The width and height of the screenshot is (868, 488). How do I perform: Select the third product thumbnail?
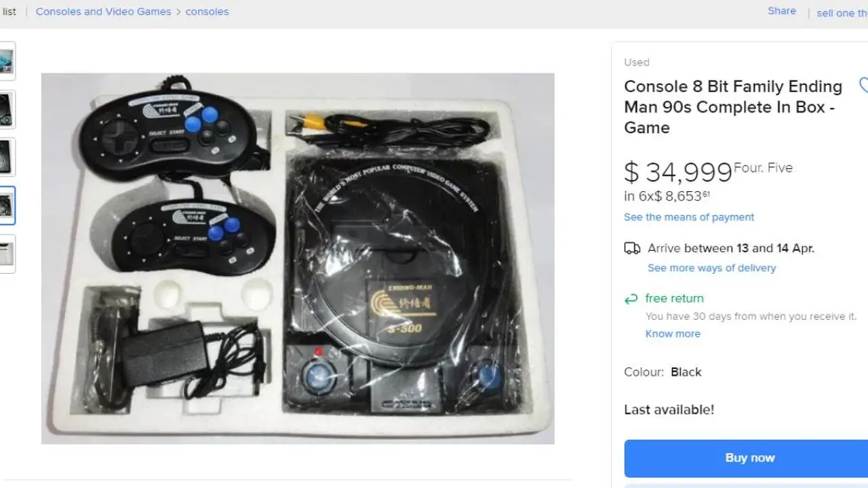(x=6, y=157)
